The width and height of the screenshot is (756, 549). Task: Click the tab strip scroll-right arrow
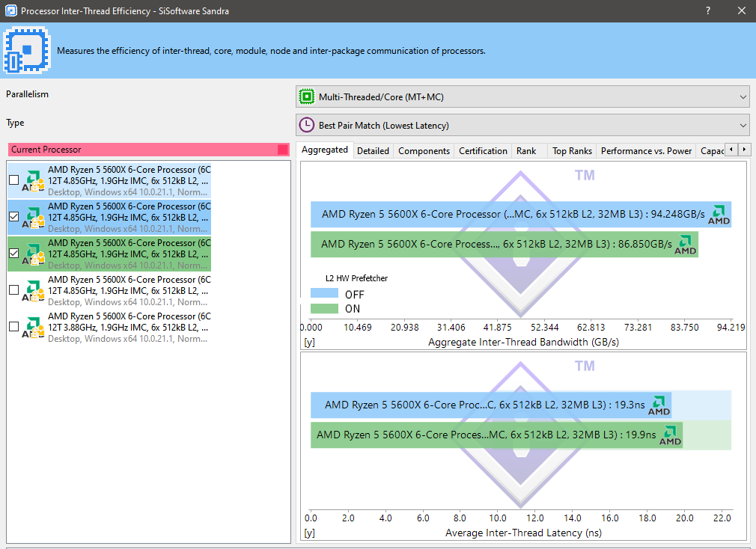point(745,150)
